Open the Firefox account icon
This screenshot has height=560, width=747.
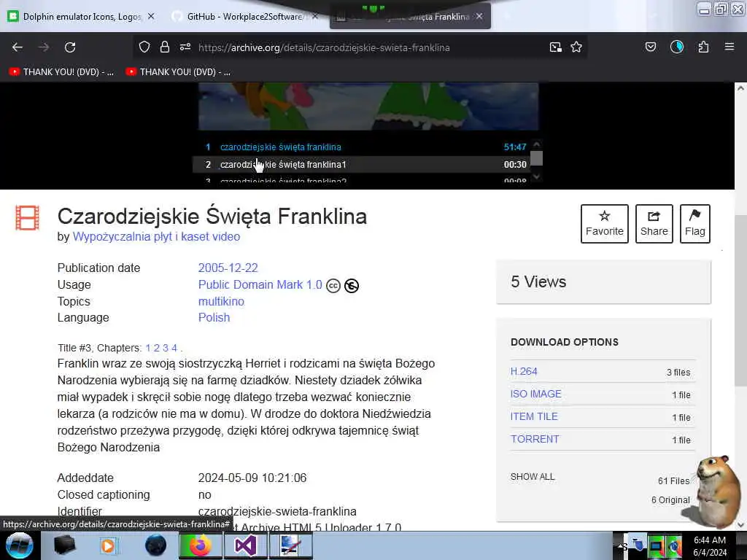pyautogui.click(x=677, y=47)
